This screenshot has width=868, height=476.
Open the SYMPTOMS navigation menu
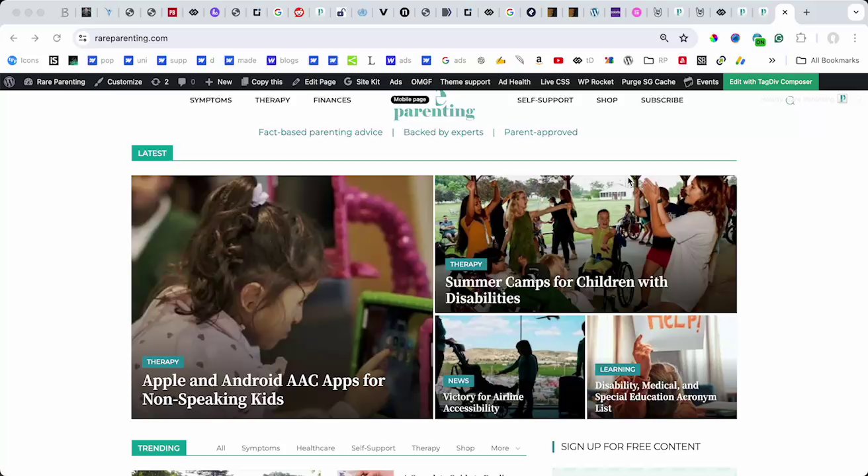[210, 100]
